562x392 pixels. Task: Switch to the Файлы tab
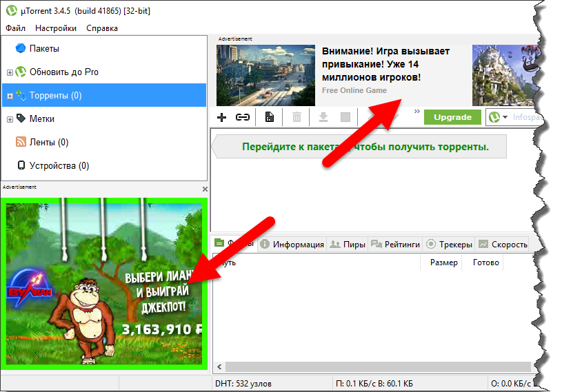point(234,244)
